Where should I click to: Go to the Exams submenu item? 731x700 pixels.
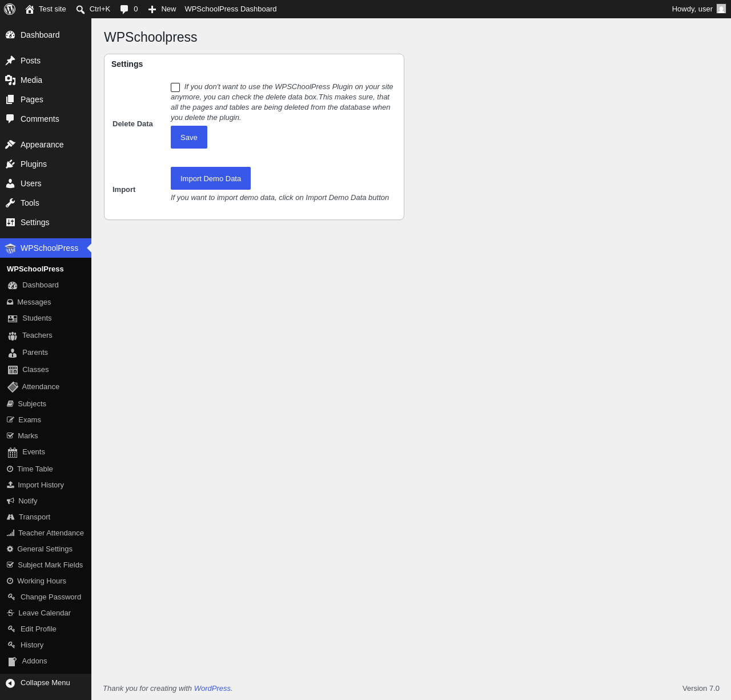tap(46, 420)
